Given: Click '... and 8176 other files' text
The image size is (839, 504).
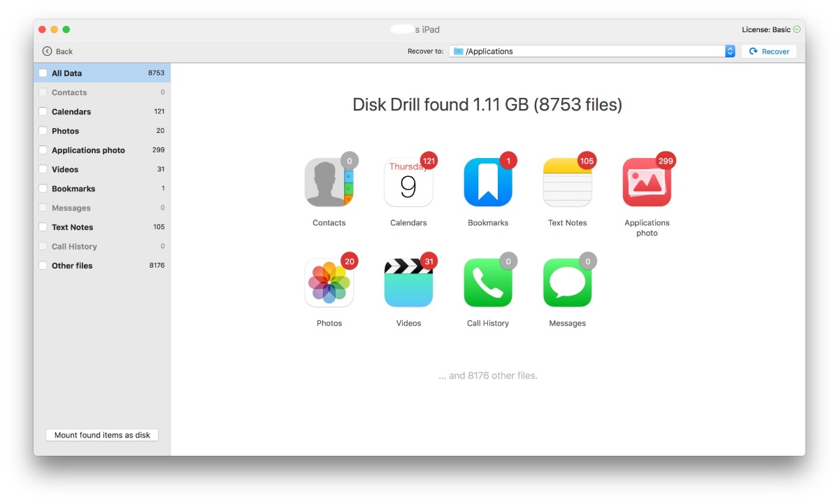Looking at the screenshot, I should (x=488, y=375).
